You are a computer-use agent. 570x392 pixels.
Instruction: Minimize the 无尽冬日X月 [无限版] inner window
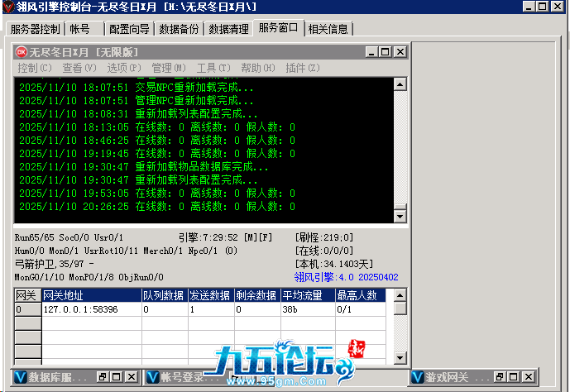click(x=371, y=52)
